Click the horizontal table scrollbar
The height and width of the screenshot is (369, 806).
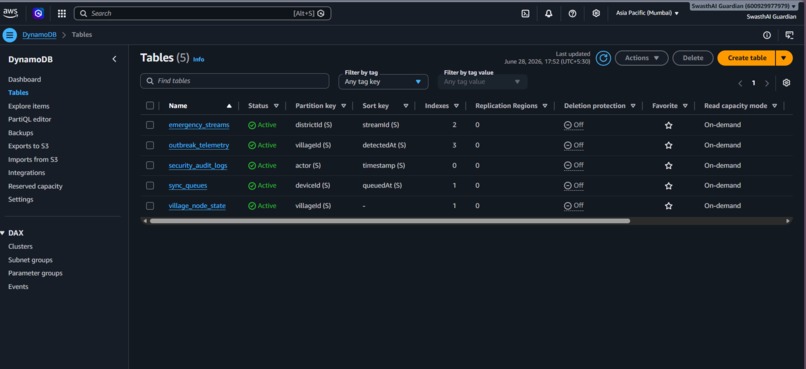point(390,221)
